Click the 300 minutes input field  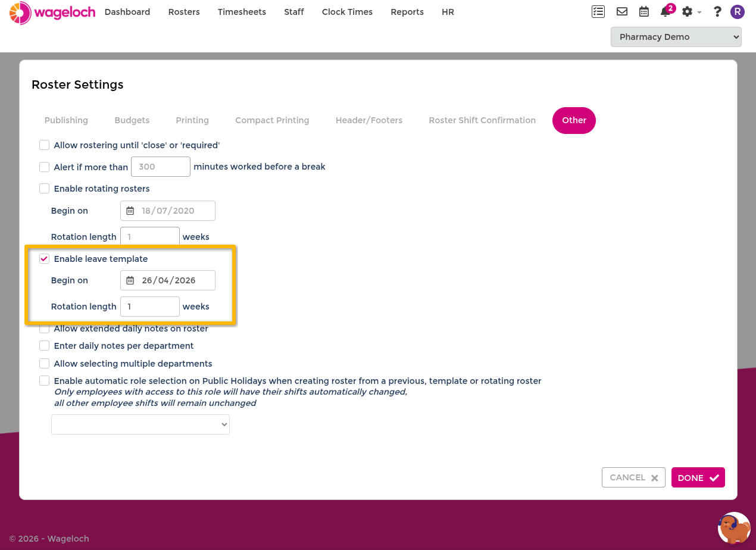tap(161, 167)
